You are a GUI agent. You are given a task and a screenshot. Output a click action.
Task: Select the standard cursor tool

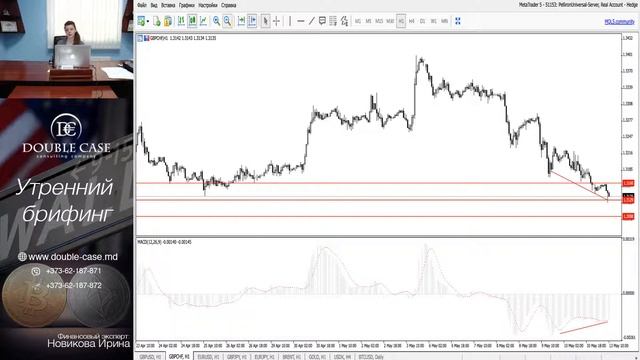[x=265, y=21]
